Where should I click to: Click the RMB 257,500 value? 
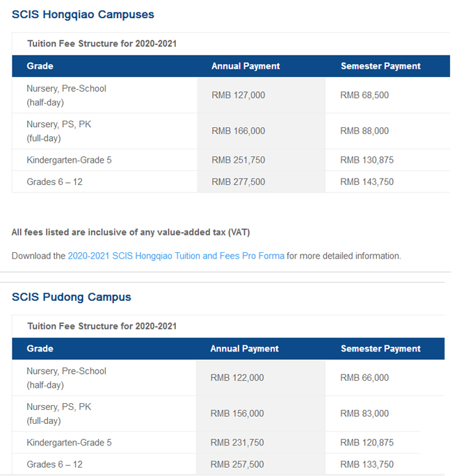pyautogui.click(x=237, y=464)
